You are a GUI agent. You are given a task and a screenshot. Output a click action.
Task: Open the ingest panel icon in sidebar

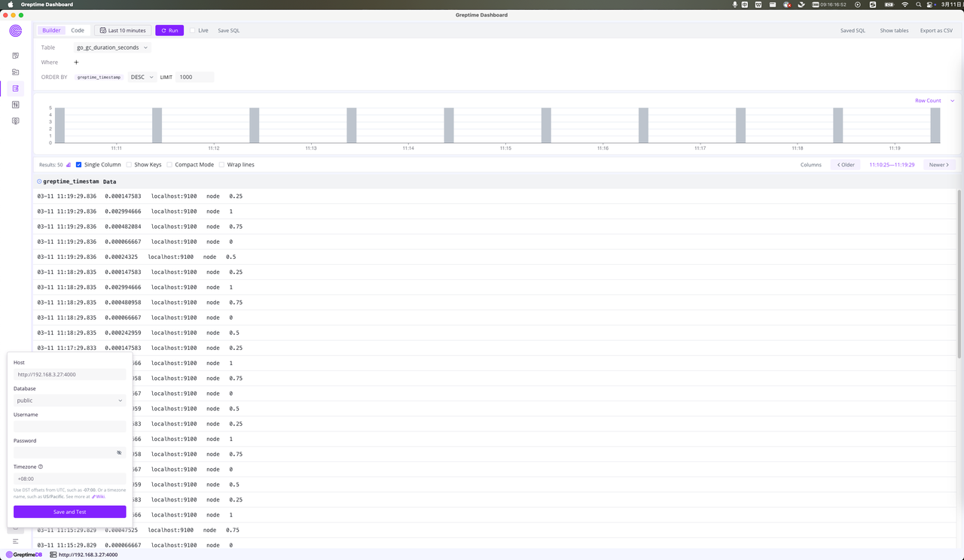pyautogui.click(x=15, y=105)
